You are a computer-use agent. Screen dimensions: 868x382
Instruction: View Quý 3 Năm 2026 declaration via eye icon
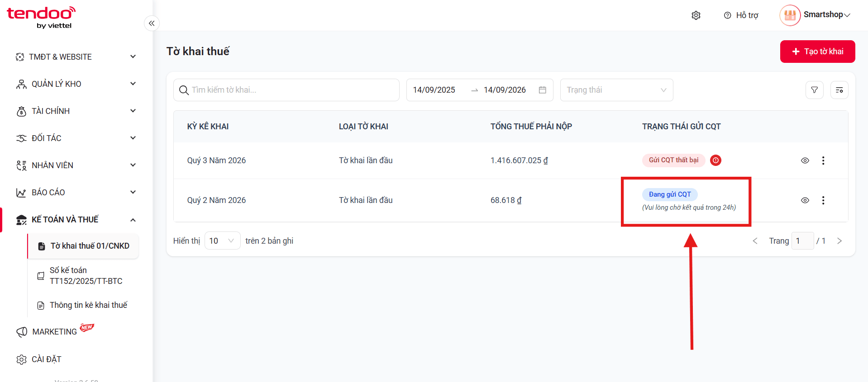click(805, 160)
